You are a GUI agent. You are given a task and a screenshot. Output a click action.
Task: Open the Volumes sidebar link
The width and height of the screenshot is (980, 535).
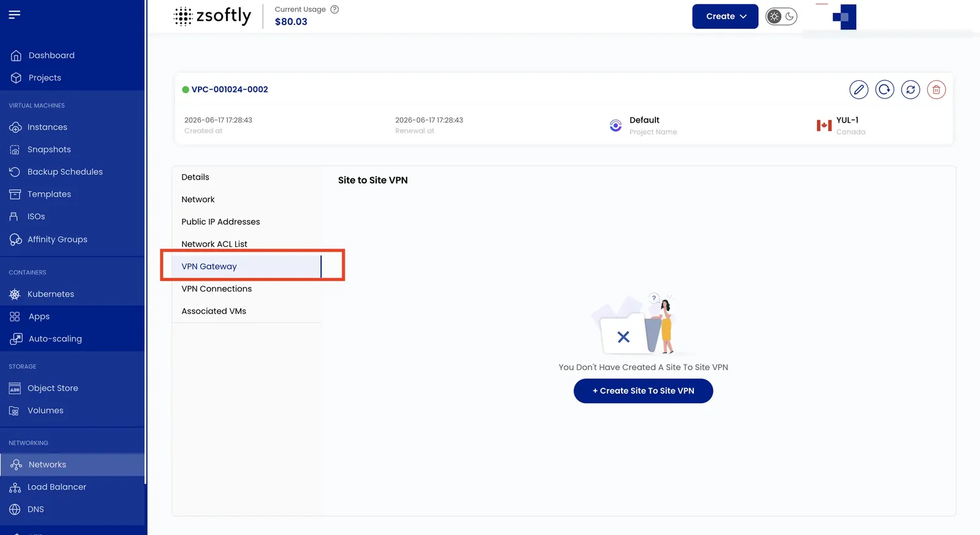tap(45, 411)
